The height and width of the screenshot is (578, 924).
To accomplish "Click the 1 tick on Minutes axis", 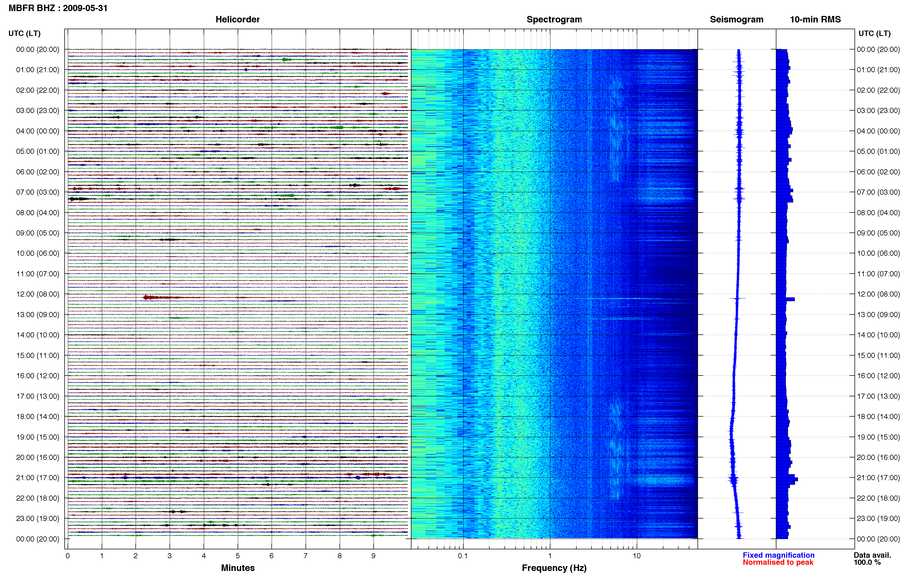I will [102, 556].
